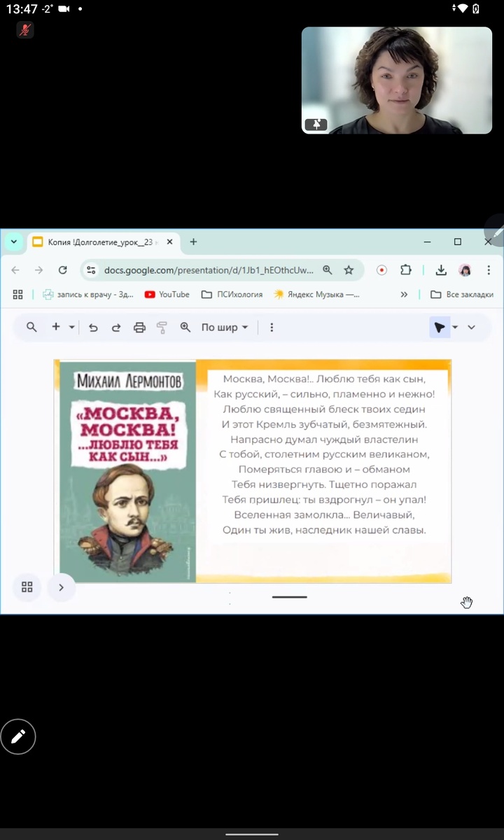The width and height of the screenshot is (504, 840).
Task: Click the line Один ты жив, наследник нашей славы
Action: [324, 530]
